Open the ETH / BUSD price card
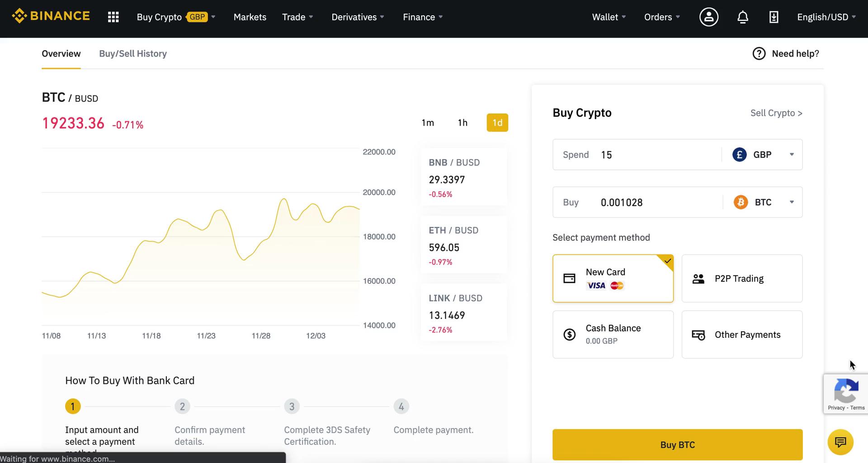 [x=464, y=245]
